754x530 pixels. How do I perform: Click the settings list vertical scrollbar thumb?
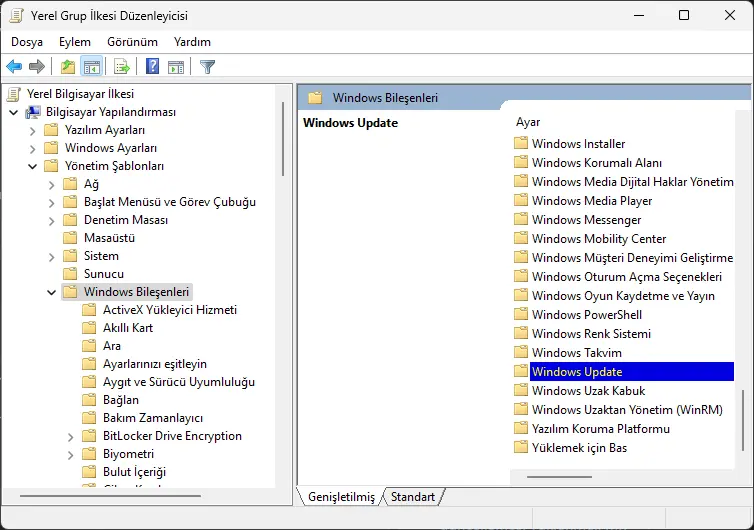coord(743,420)
